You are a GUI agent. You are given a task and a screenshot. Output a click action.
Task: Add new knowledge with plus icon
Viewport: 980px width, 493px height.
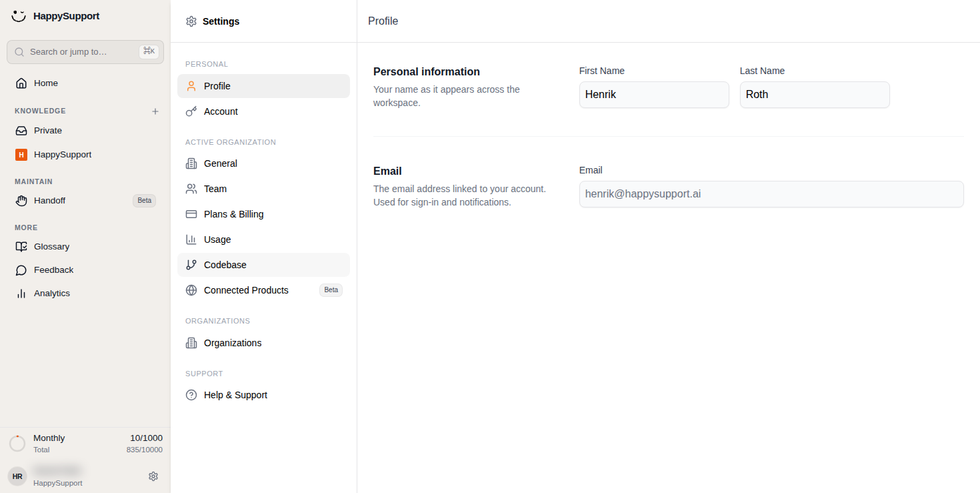coord(155,111)
